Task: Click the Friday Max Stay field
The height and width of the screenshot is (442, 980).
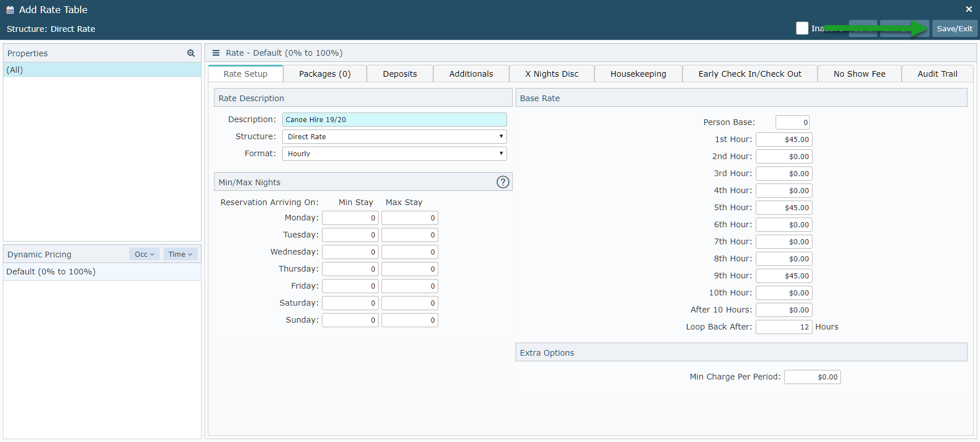Action: pos(409,286)
